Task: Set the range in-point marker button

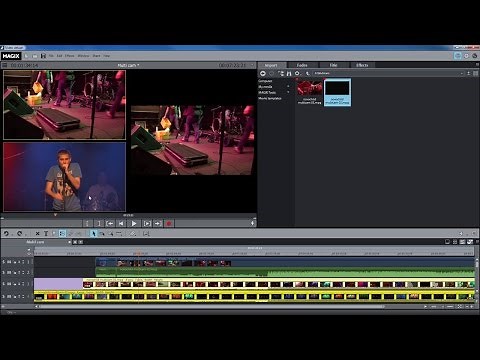Action: tap(87, 224)
